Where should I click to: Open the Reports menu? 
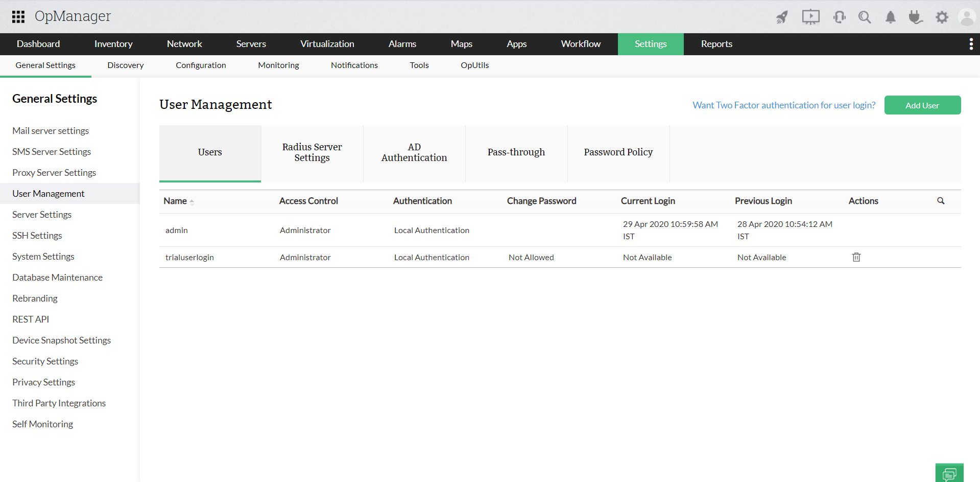[716, 44]
